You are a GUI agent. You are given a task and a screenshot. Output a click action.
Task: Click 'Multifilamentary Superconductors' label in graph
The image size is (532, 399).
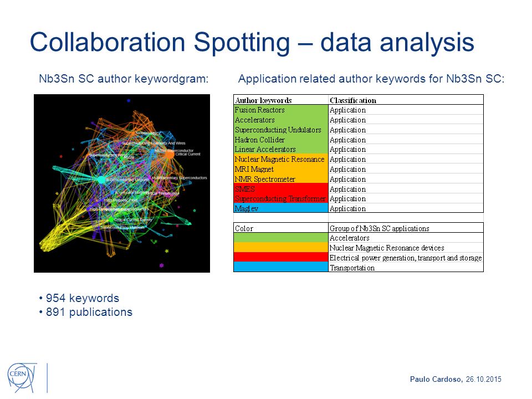(179, 178)
